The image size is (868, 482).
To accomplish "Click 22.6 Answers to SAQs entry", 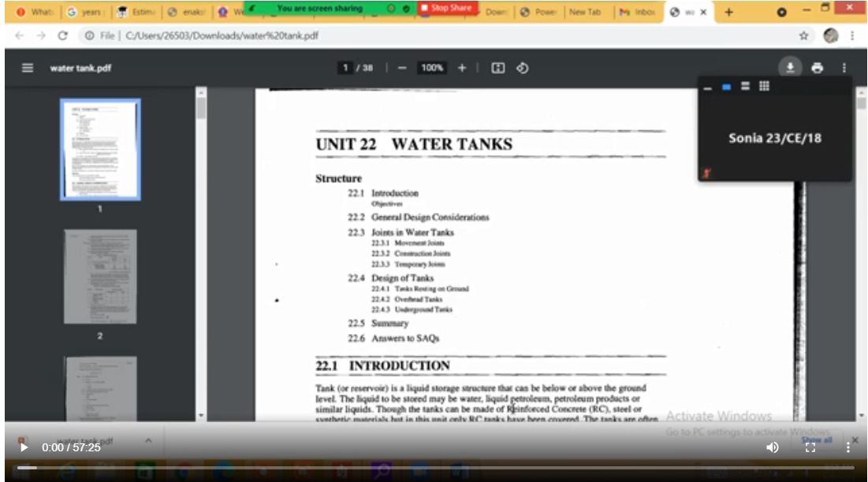I will click(393, 339).
